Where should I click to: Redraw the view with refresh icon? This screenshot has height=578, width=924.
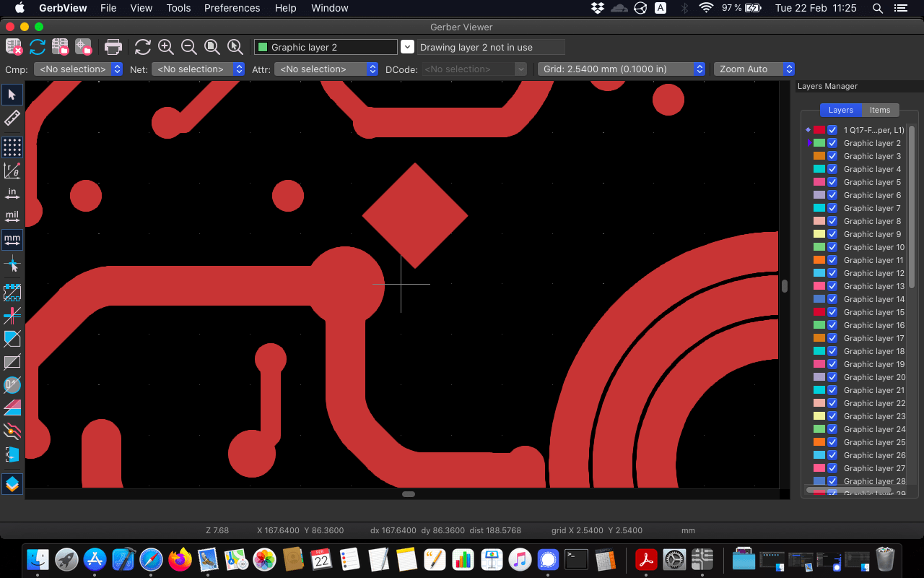click(143, 47)
